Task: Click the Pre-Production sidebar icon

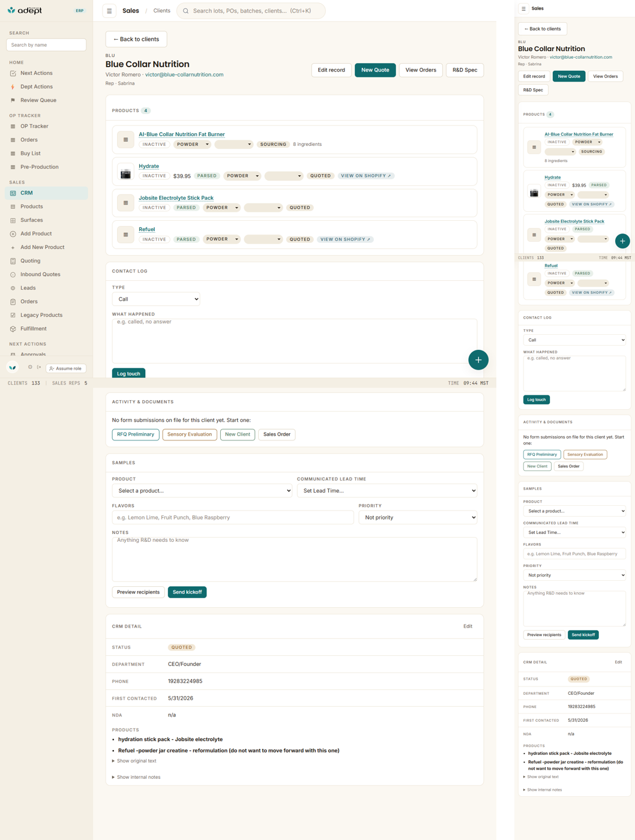Action: pyautogui.click(x=13, y=167)
